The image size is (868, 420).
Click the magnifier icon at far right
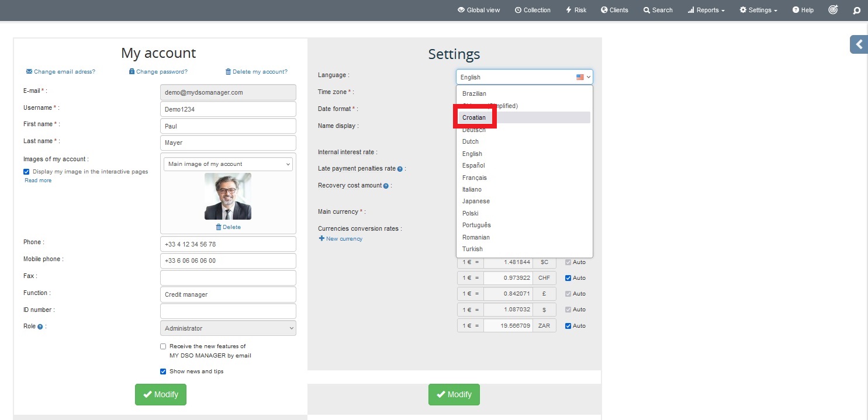(x=857, y=10)
